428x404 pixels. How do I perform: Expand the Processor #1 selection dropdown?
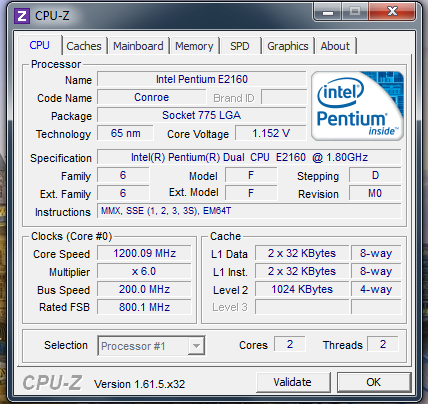pos(196,346)
